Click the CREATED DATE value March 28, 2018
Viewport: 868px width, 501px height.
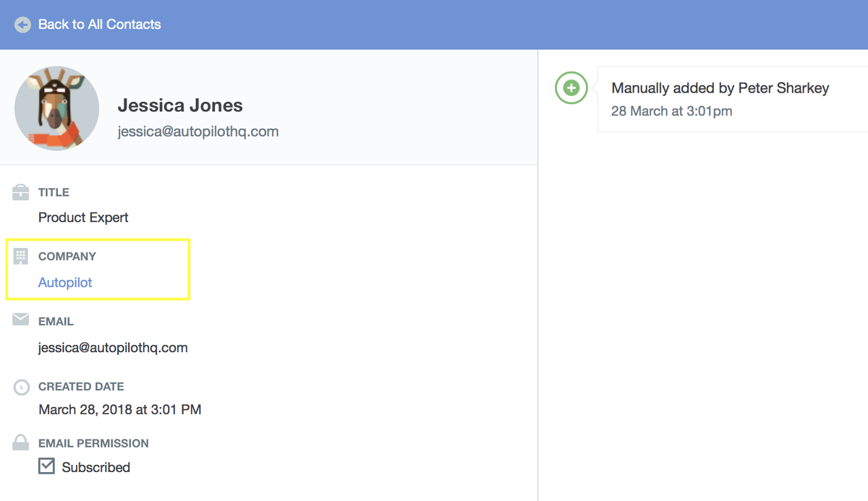point(119,409)
